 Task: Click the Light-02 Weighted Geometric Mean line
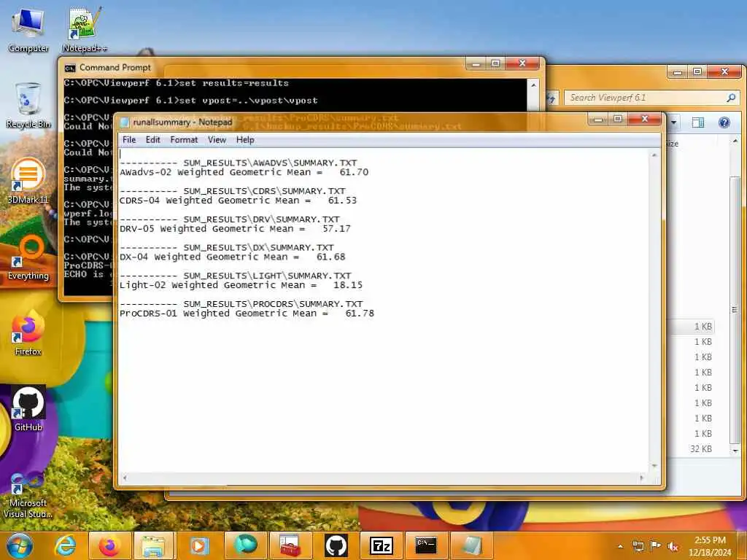(x=241, y=285)
